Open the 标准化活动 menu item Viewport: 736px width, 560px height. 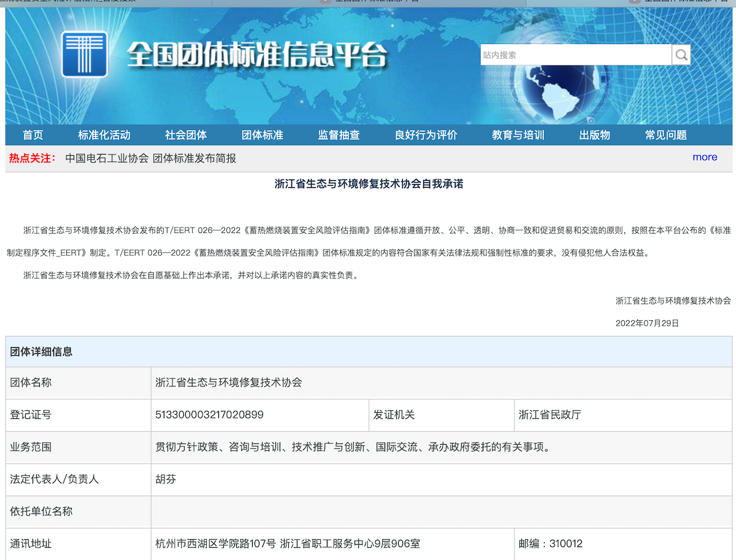(x=104, y=135)
